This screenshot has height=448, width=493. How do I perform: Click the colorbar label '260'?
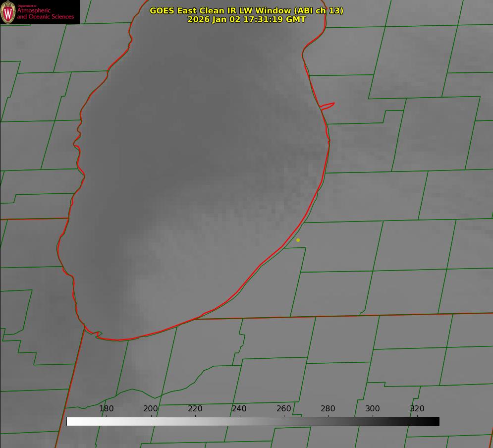point(283,408)
